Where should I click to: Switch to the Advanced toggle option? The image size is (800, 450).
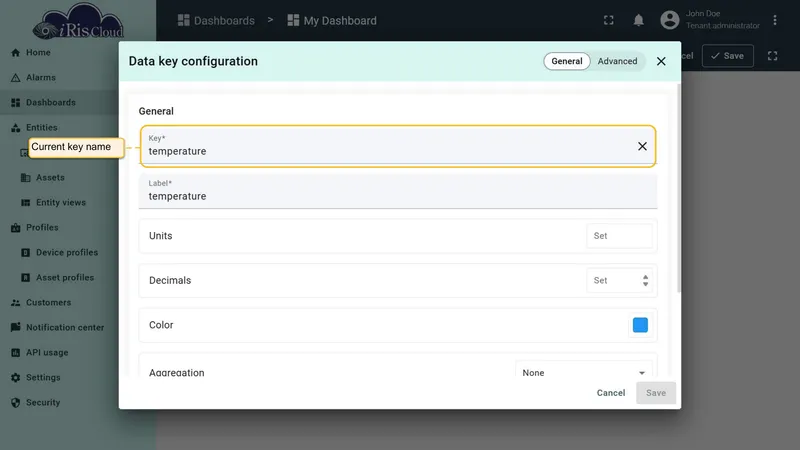[617, 61]
